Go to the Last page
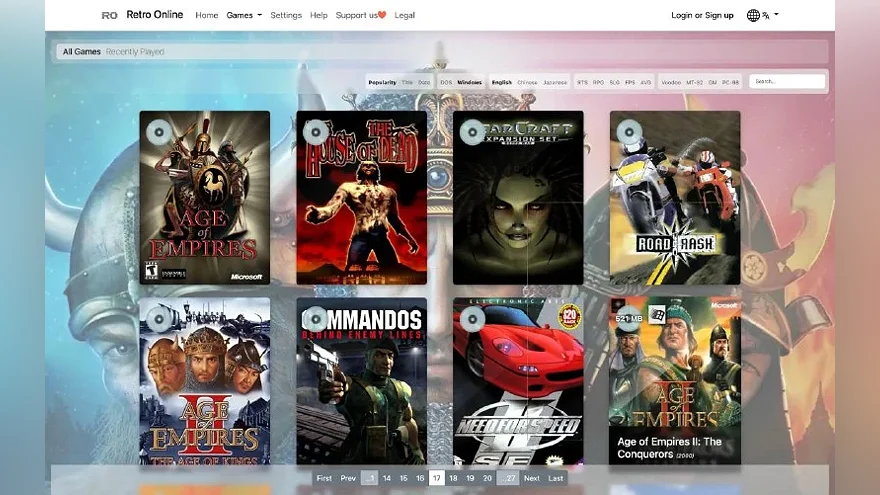The width and height of the screenshot is (880, 495). 556,478
